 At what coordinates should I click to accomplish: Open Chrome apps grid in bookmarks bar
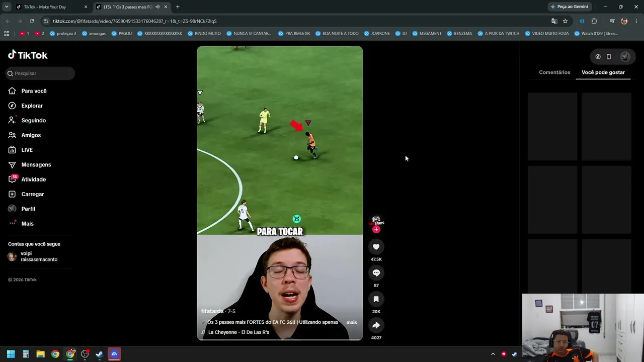tap(7, 33)
